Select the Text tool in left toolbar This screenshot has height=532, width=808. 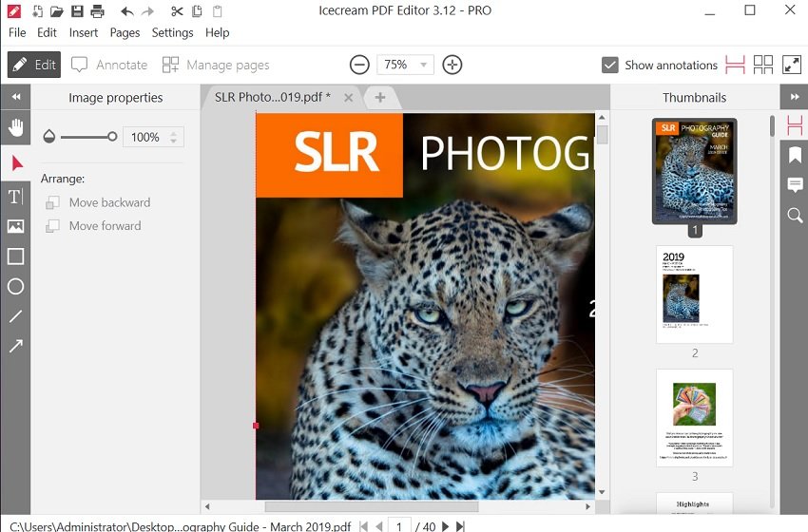(15, 197)
